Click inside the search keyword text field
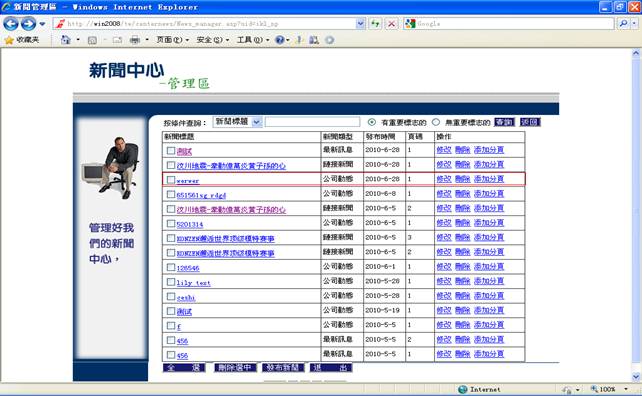Screen dimensions: 642x396 (312, 122)
